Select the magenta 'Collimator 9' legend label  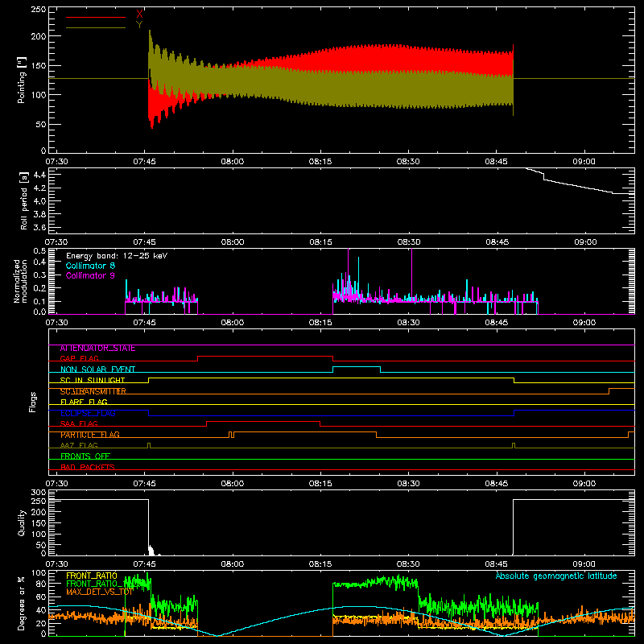(90, 275)
